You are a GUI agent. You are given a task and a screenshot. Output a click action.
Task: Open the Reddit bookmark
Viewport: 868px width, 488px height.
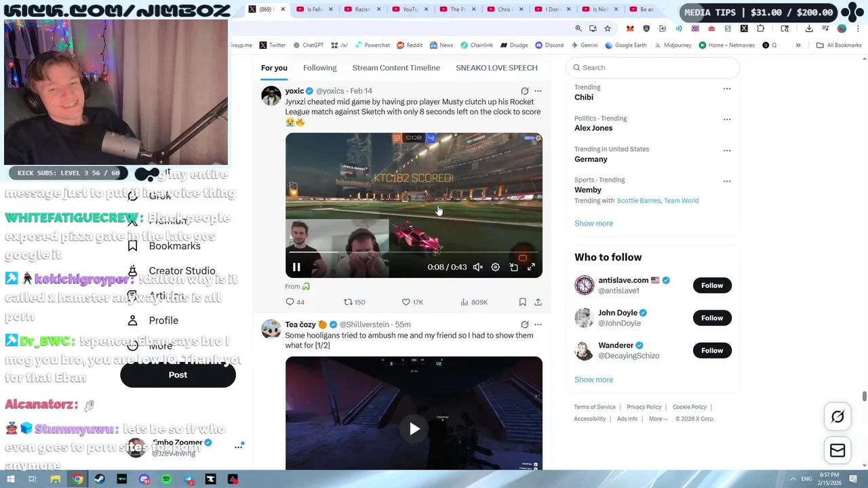pyautogui.click(x=410, y=45)
